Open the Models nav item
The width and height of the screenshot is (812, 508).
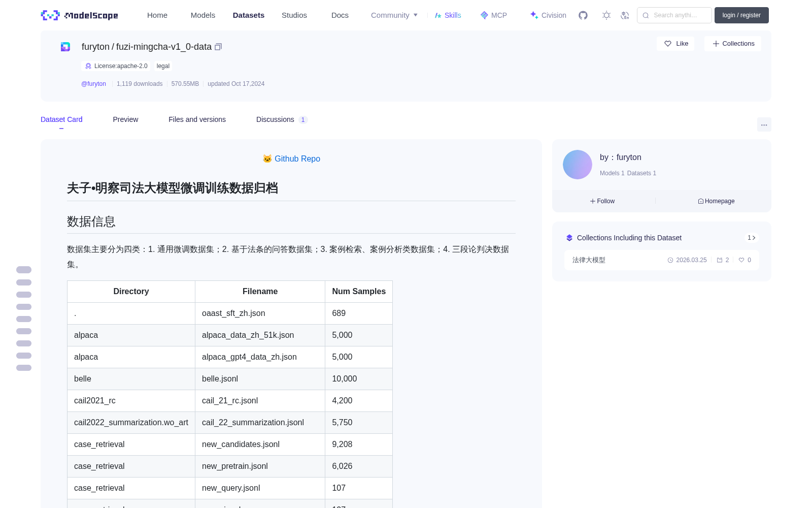click(203, 15)
